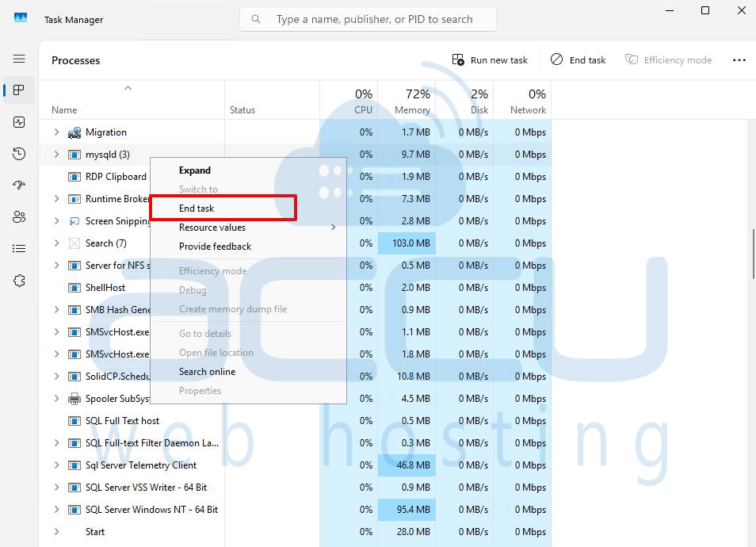Click Efficiency mode toolbar button

[668, 59]
